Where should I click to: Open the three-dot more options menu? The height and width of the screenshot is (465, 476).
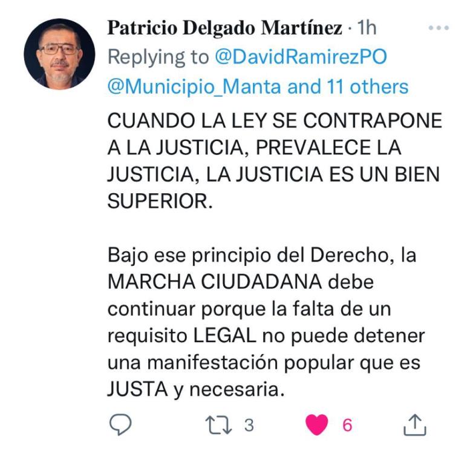[439, 28]
